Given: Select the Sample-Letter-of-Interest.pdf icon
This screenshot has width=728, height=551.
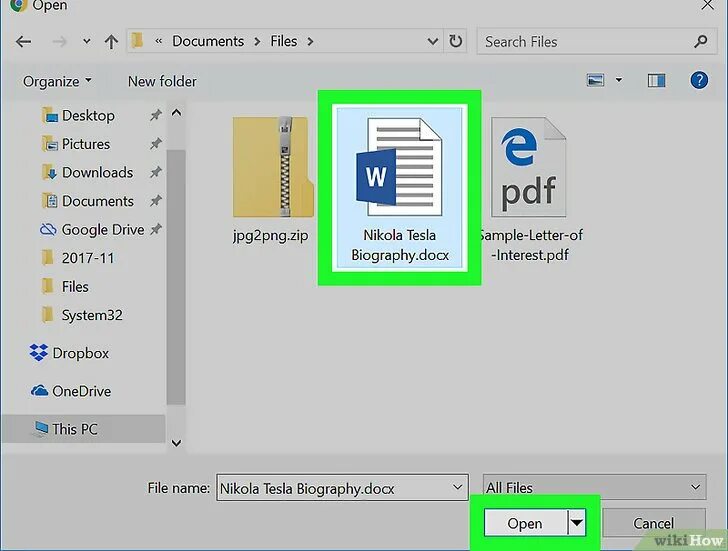Looking at the screenshot, I should [529, 167].
